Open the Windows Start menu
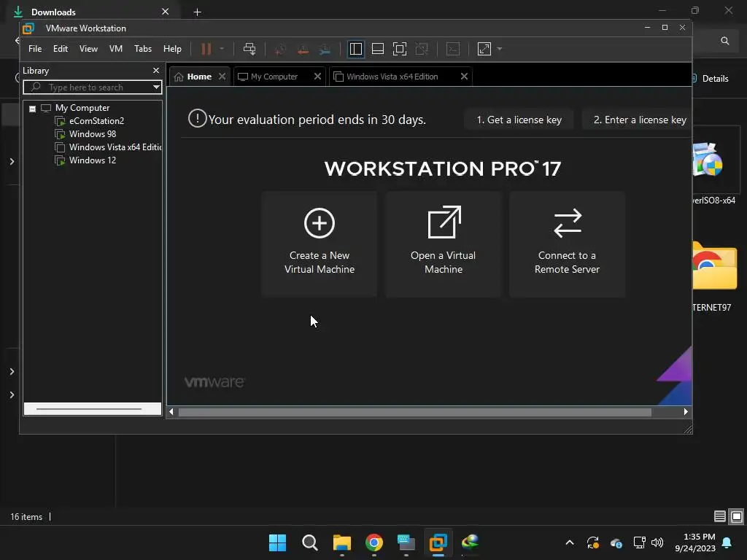Viewport: 747px width, 560px height. [277, 542]
